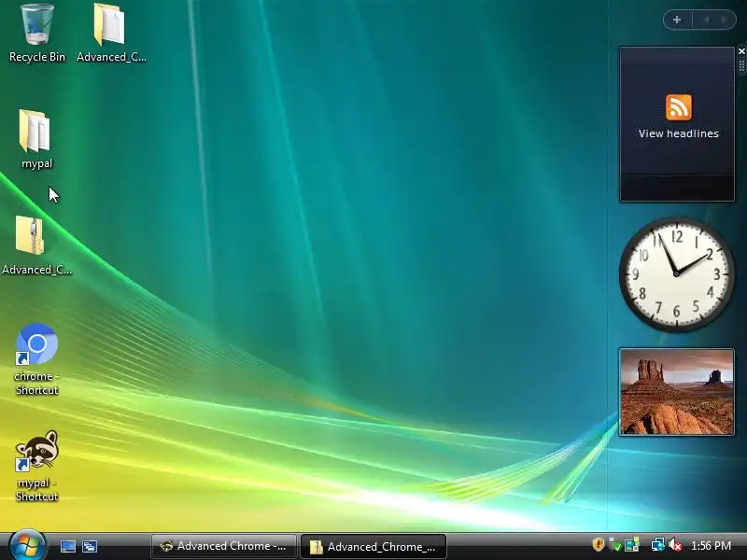Select the mypal - Shortcut raccoon icon

[36, 466]
